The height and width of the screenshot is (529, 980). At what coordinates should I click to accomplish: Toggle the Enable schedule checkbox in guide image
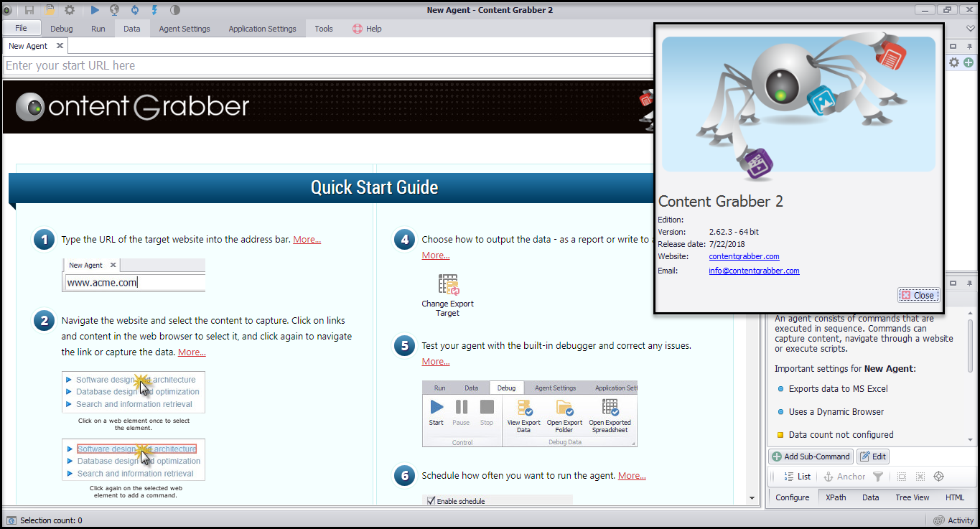[431, 501]
